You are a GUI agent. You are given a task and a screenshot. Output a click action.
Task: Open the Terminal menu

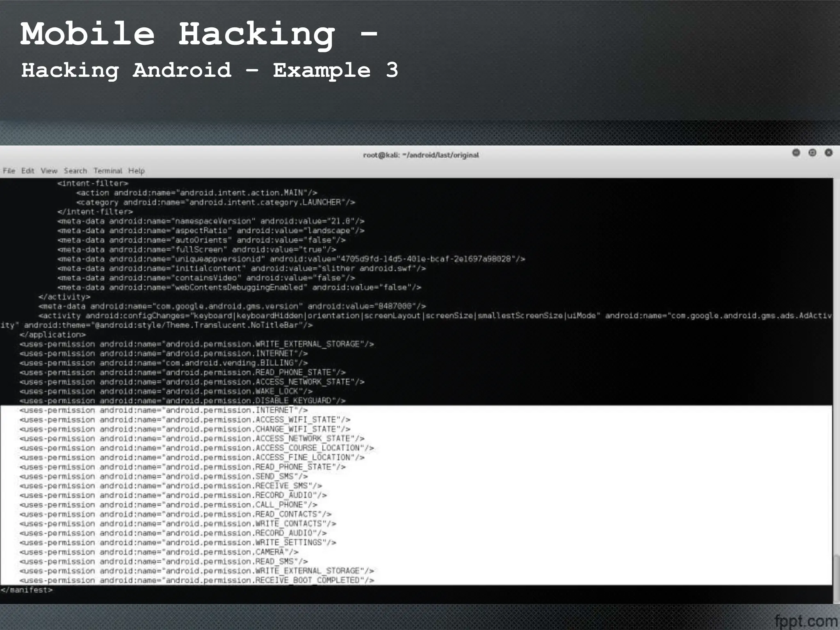pyautogui.click(x=107, y=171)
